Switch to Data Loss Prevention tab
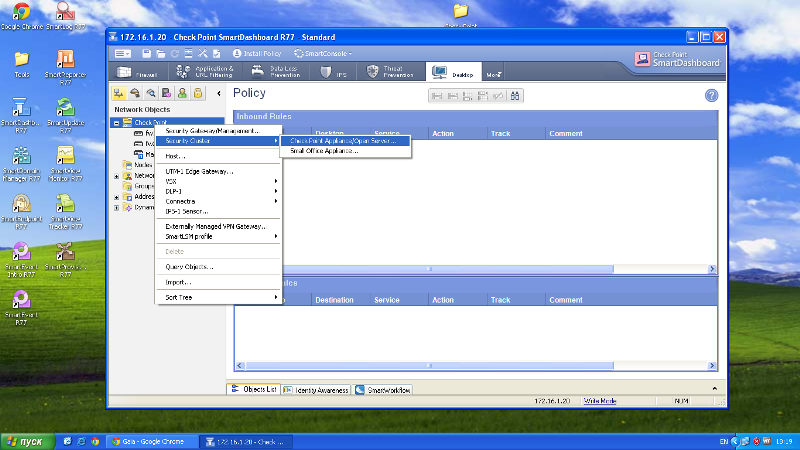 (x=277, y=72)
